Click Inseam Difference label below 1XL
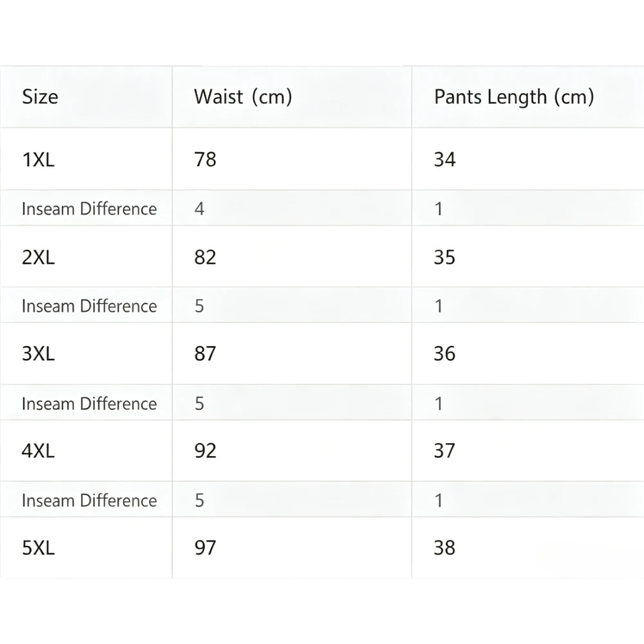The height and width of the screenshot is (644, 644). pyautogui.click(x=89, y=209)
